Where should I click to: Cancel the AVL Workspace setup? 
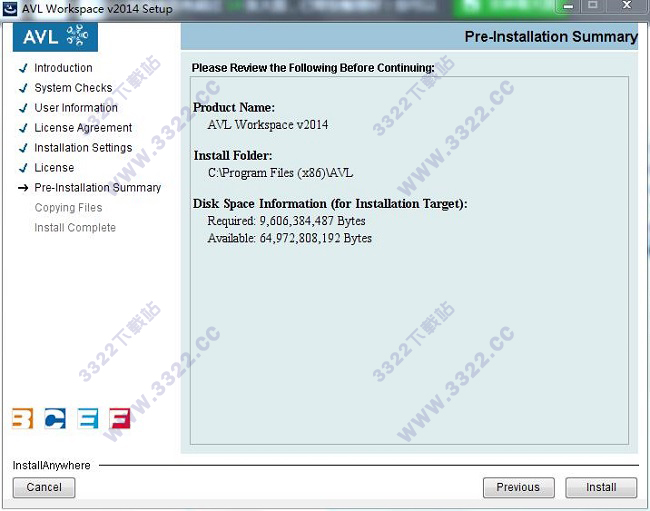point(44,487)
